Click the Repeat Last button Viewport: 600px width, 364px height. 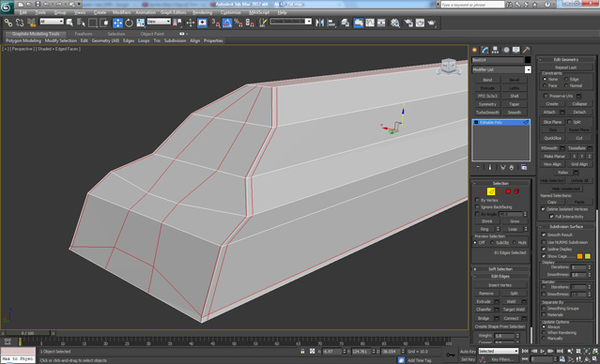[x=565, y=68]
